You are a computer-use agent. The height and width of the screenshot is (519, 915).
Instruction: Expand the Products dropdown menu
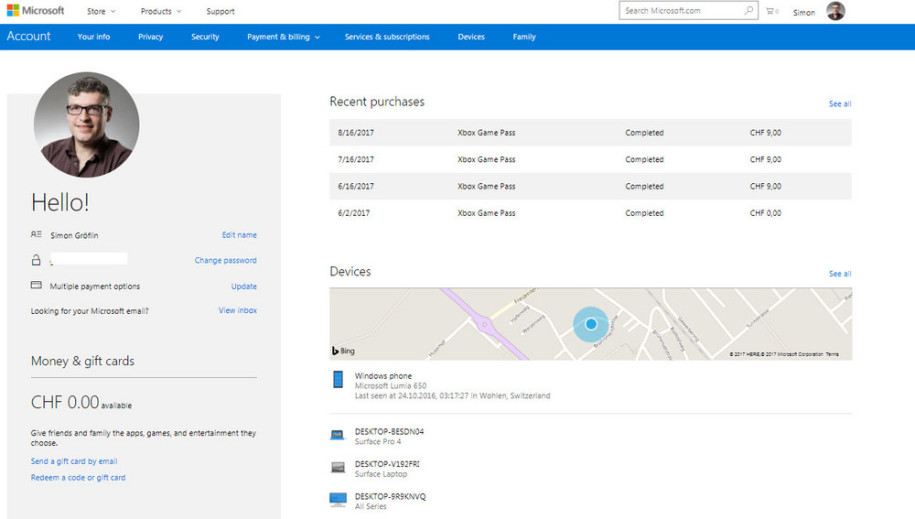point(160,11)
